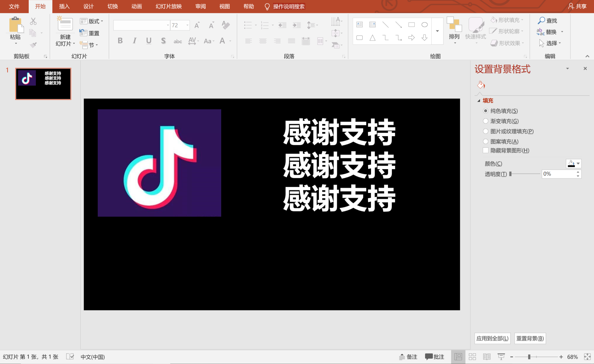
Task: Start Slide Show from status bar icon
Action: click(x=501, y=357)
